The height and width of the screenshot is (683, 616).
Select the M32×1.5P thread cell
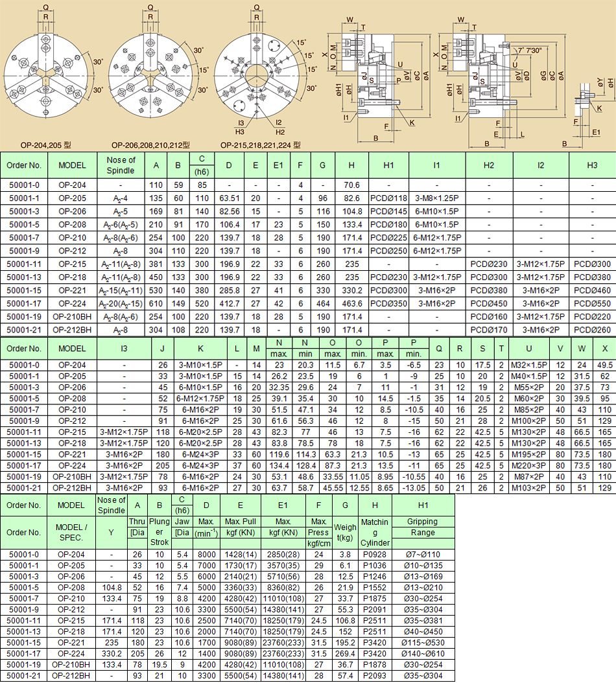point(529,365)
